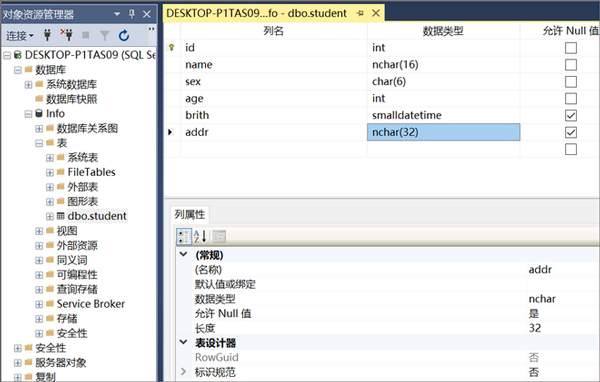Pin the 对象资源管理器 panel with the pushpin icon
The image size is (600, 382).
click(132, 14)
